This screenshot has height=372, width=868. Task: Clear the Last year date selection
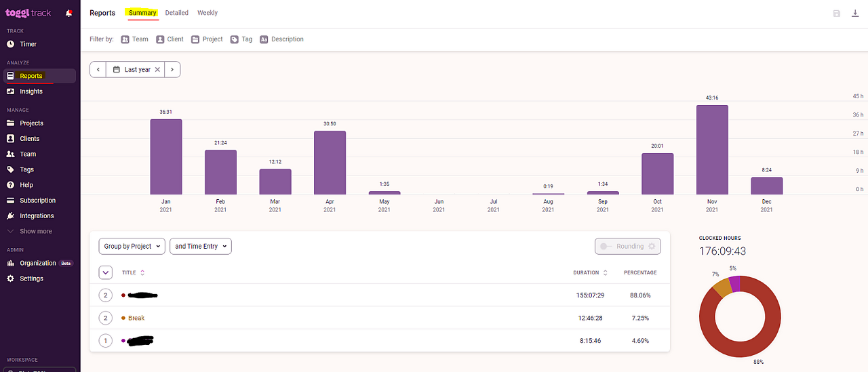pyautogui.click(x=158, y=69)
